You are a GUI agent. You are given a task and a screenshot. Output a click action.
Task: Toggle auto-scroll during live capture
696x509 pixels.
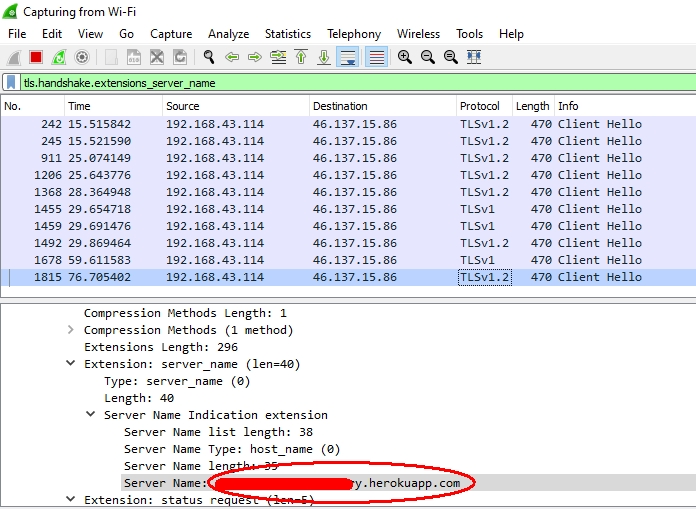coord(348,57)
